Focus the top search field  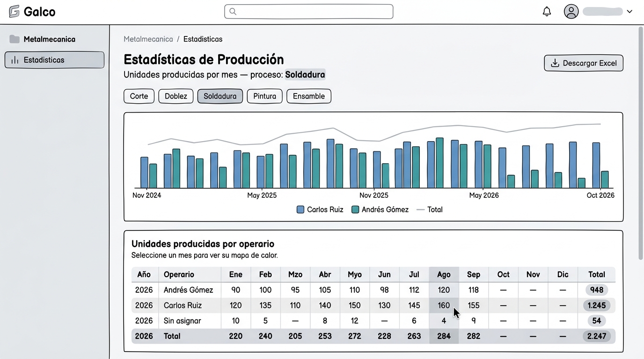coord(309,11)
